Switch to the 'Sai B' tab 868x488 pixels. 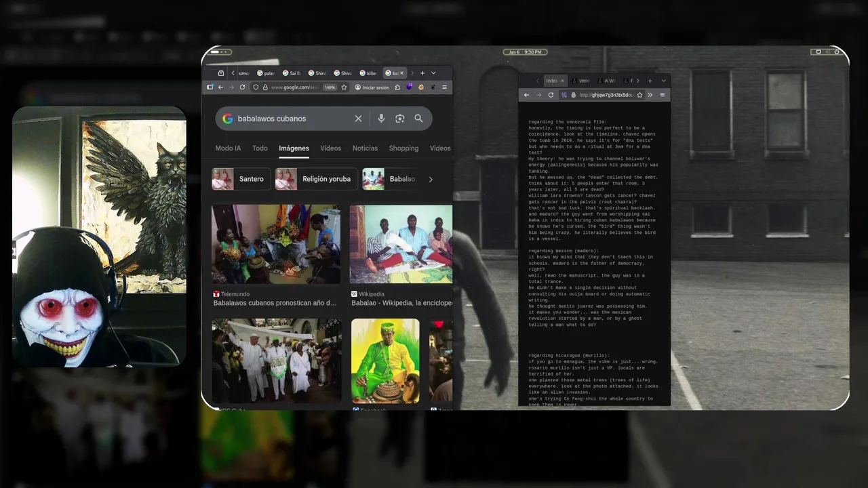(292, 73)
